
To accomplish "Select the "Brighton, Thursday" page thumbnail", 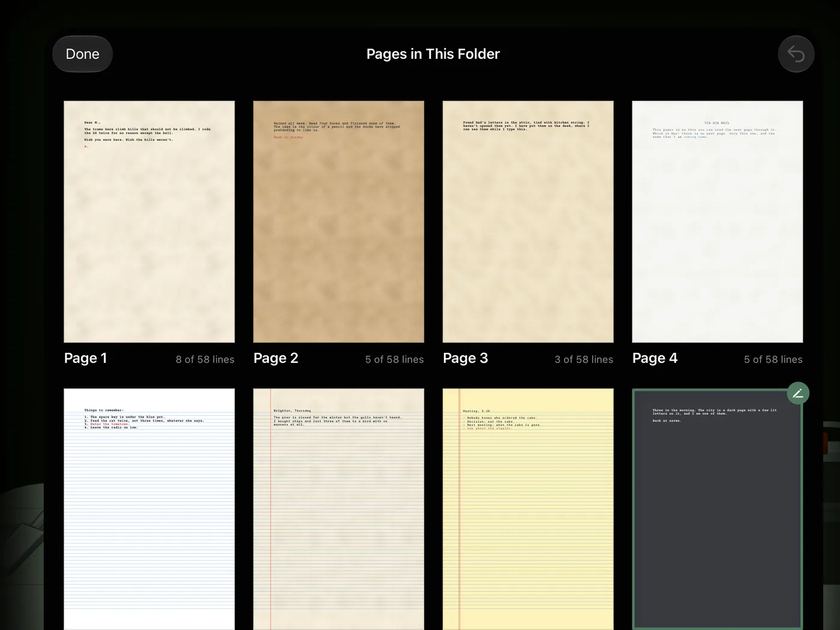I will (x=338, y=509).
